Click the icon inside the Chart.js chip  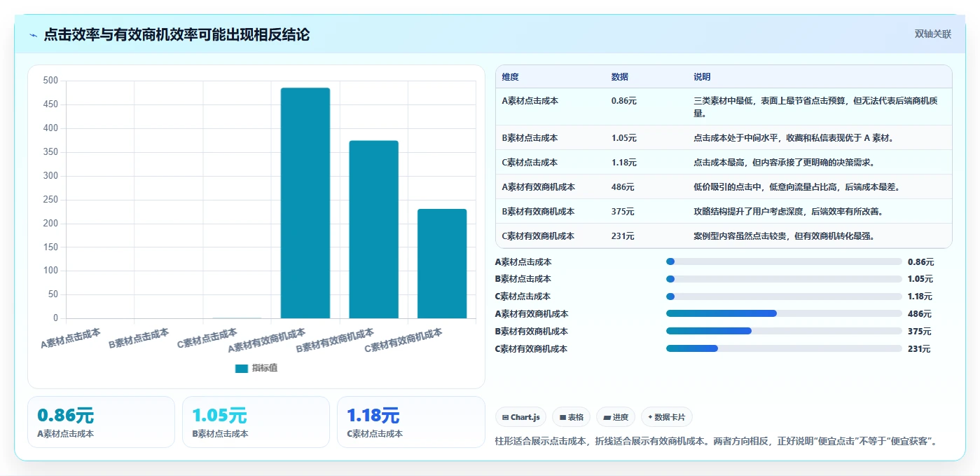pyautogui.click(x=505, y=417)
